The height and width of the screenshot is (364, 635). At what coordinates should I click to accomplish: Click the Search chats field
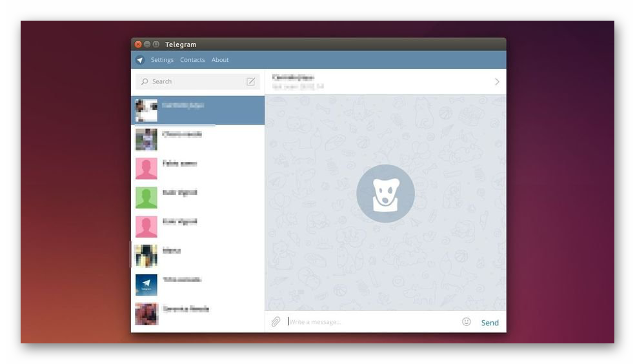(x=194, y=81)
